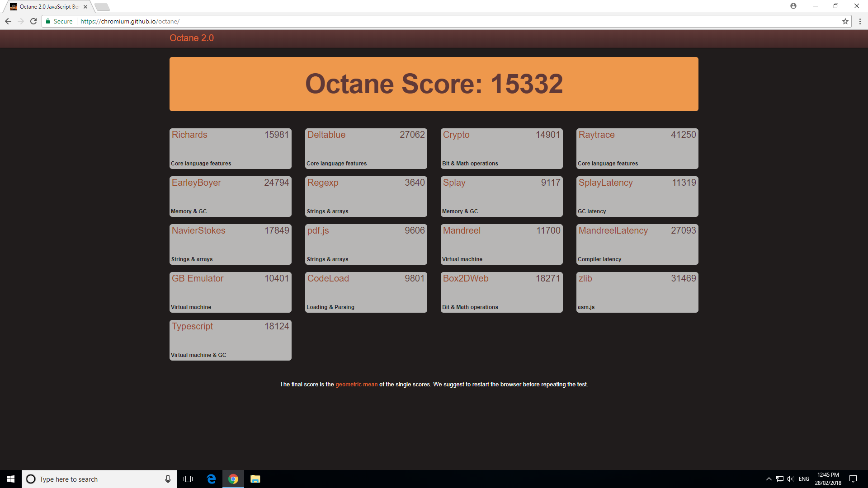Click the taskbar search box

coord(99,479)
